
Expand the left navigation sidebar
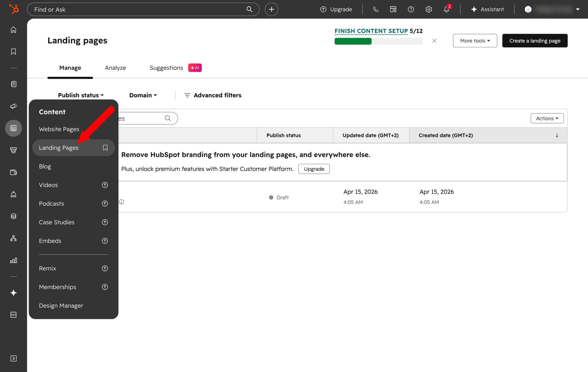pyautogui.click(x=13, y=358)
